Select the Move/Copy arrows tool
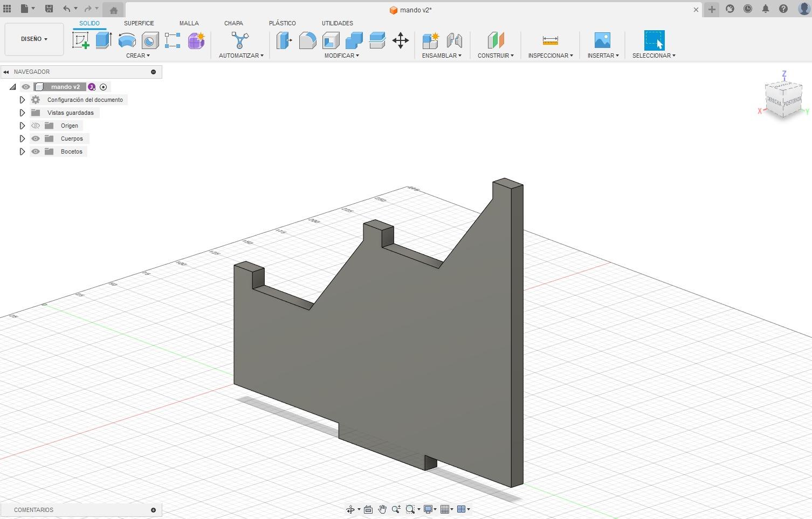The image size is (812, 519). (400, 40)
